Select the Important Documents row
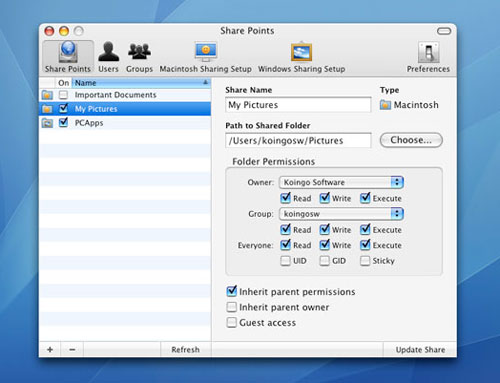The width and height of the screenshot is (500, 383). coord(125,95)
